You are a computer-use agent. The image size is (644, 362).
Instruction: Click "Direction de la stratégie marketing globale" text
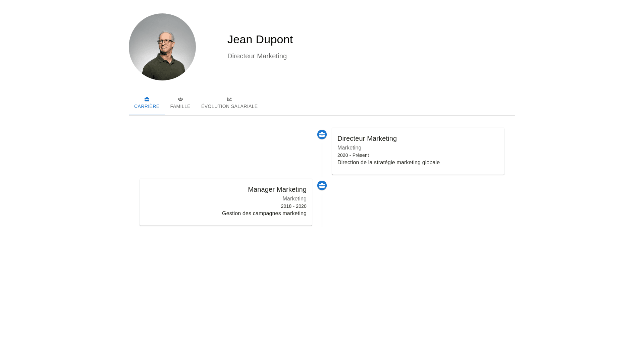click(388, 163)
